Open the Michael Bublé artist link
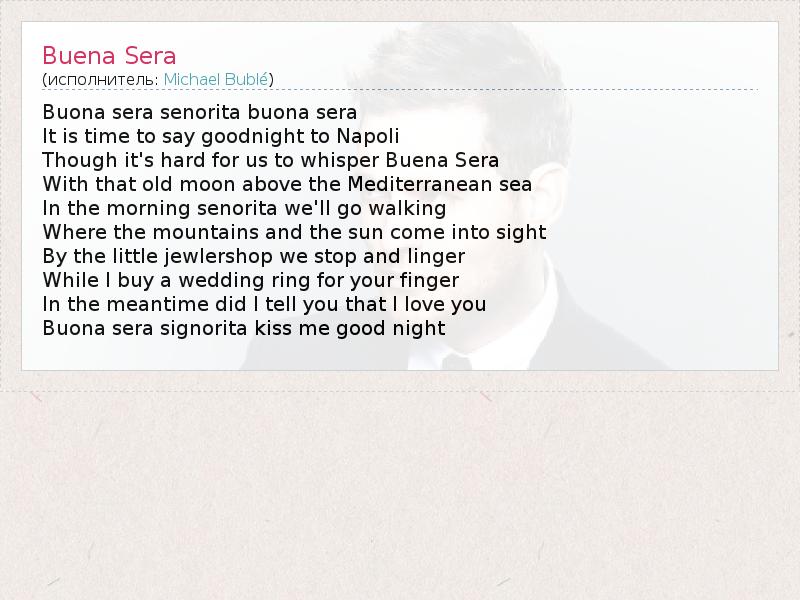 coord(218,79)
